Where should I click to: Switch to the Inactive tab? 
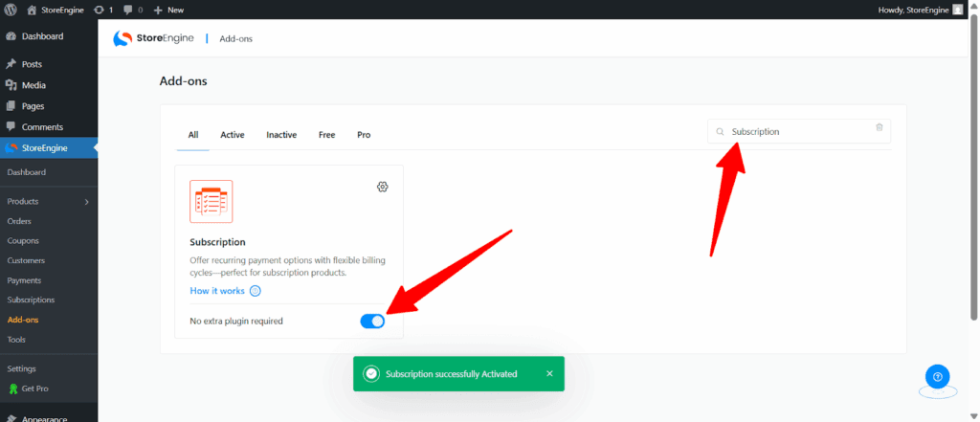tap(281, 134)
